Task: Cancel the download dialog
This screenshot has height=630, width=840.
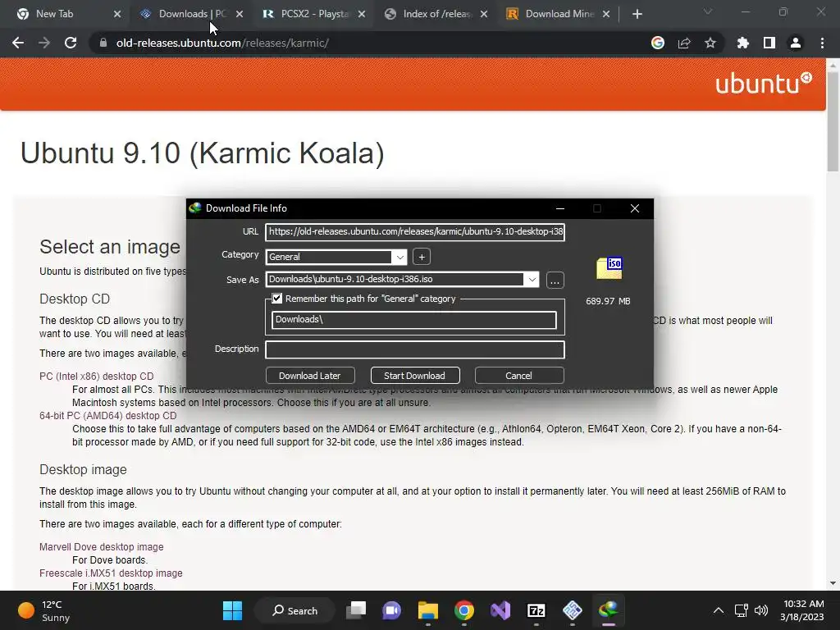Action: pyautogui.click(x=518, y=376)
